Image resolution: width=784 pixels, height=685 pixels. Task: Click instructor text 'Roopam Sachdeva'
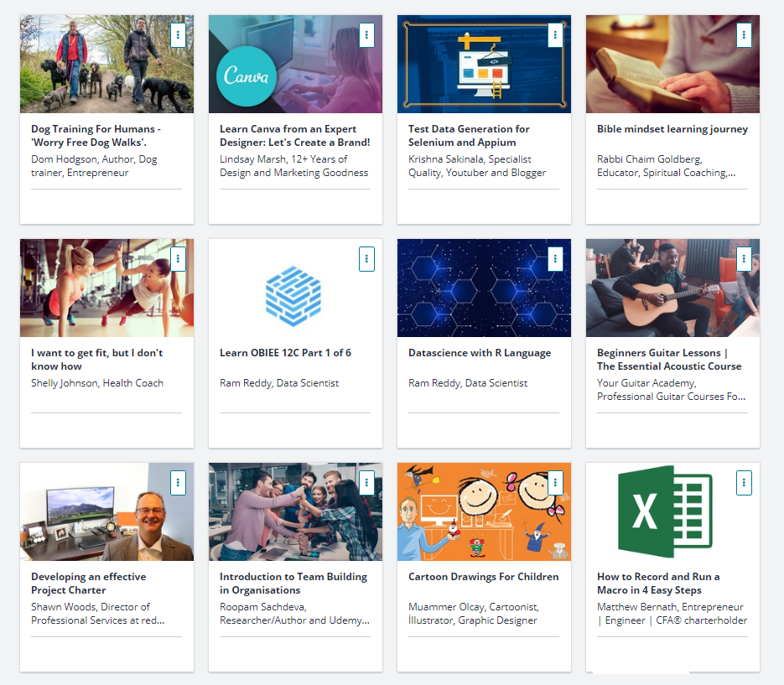point(294,614)
